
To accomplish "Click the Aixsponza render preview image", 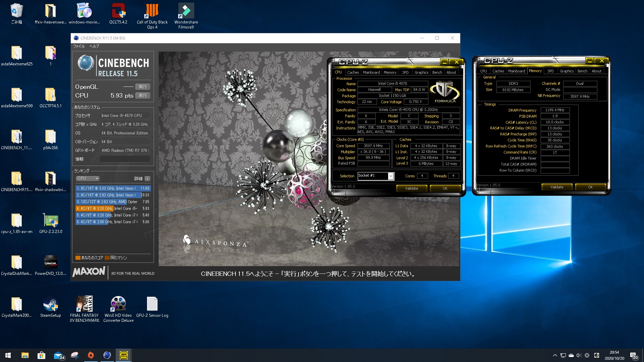I will pos(309,159).
